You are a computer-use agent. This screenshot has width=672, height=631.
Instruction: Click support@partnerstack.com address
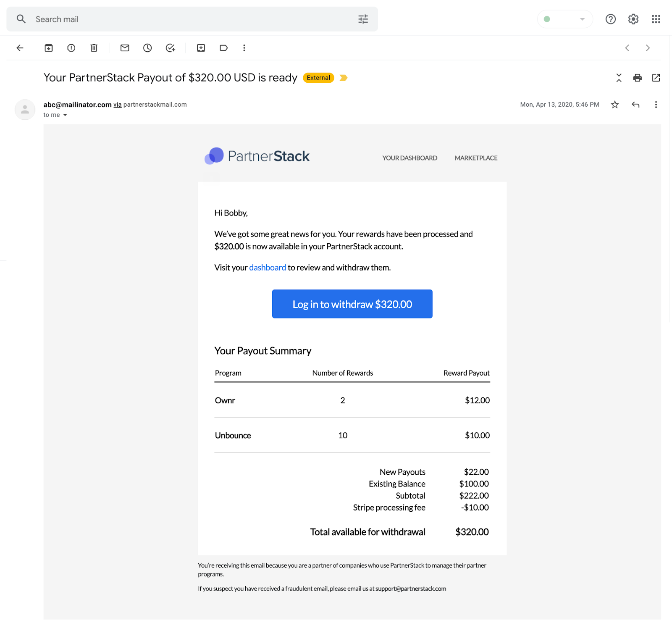(x=411, y=589)
